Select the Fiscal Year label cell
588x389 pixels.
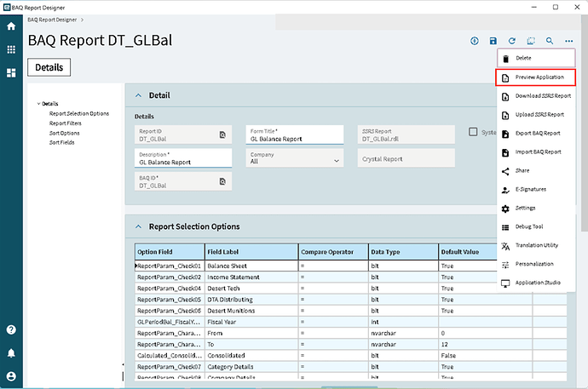click(251, 322)
